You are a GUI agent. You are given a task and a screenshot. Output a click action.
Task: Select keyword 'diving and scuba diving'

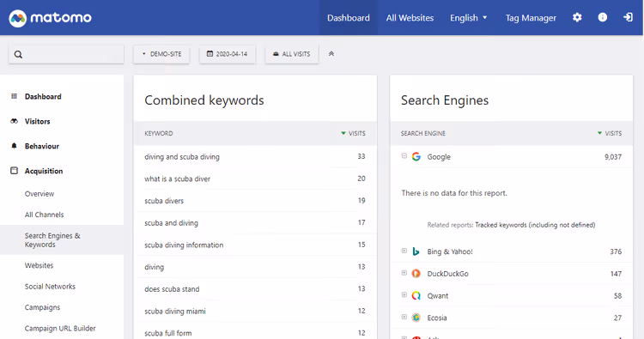pos(182,157)
